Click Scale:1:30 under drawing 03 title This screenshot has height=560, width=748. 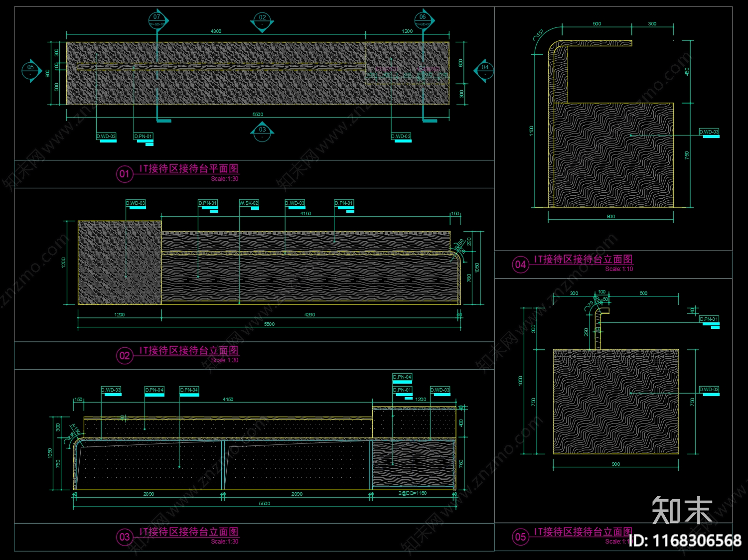pos(225,542)
